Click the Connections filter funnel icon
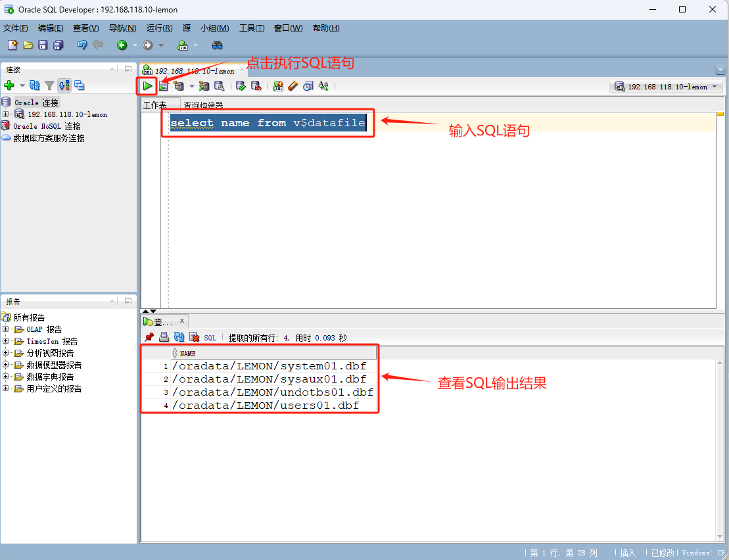Screen dimensions: 729x560 pos(49,85)
